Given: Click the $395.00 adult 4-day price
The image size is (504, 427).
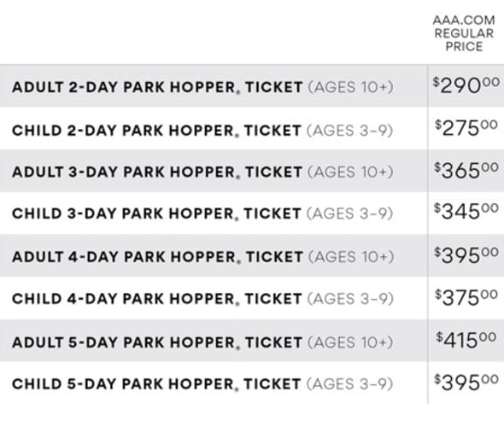Looking at the screenshot, I should 466,255.
